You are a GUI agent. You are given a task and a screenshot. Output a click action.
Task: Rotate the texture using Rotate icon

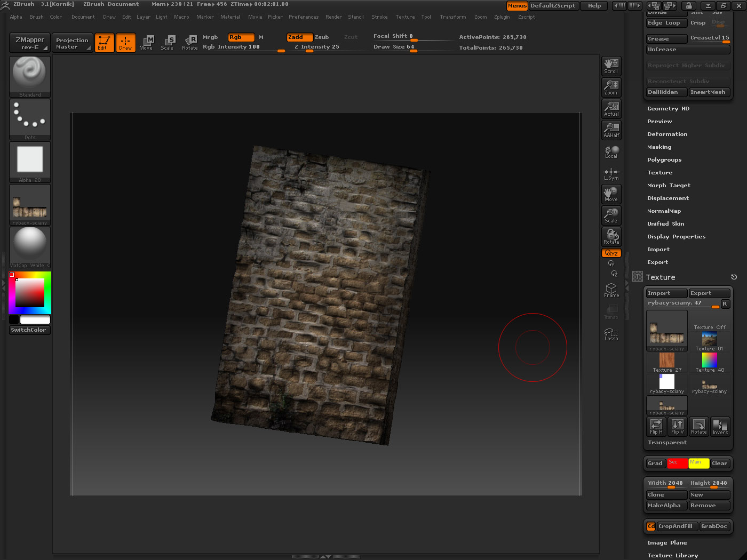(698, 426)
